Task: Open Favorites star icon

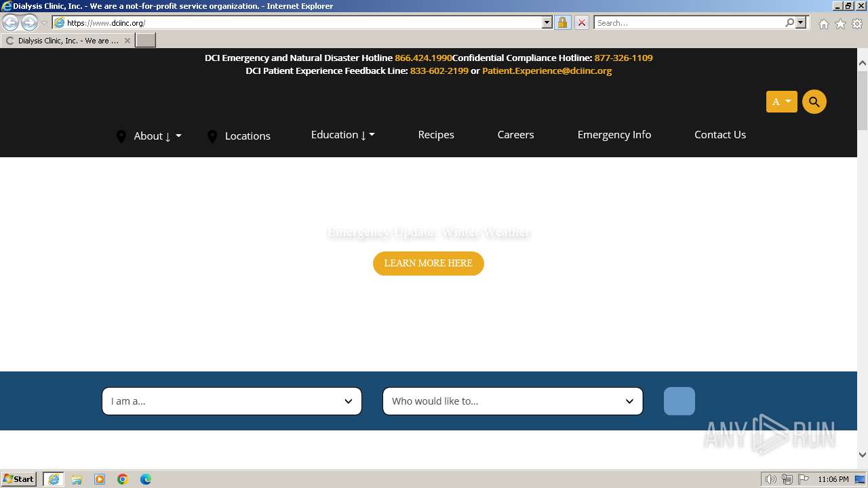Action: 840,24
